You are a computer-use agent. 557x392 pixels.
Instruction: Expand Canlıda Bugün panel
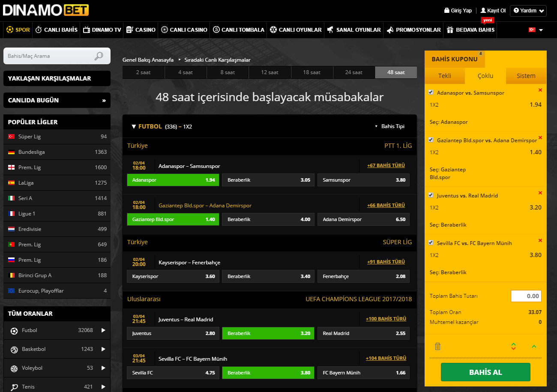coord(57,100)
